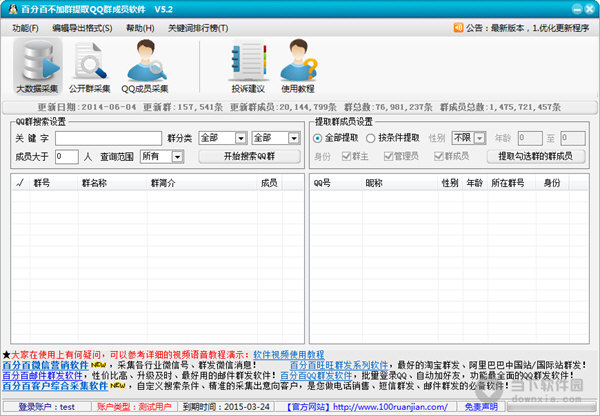Image resolution: width=600 pixels, height=416 pixels.
Task: Click the 提取勾选群的群成员 button
Action: coord(536,156)
